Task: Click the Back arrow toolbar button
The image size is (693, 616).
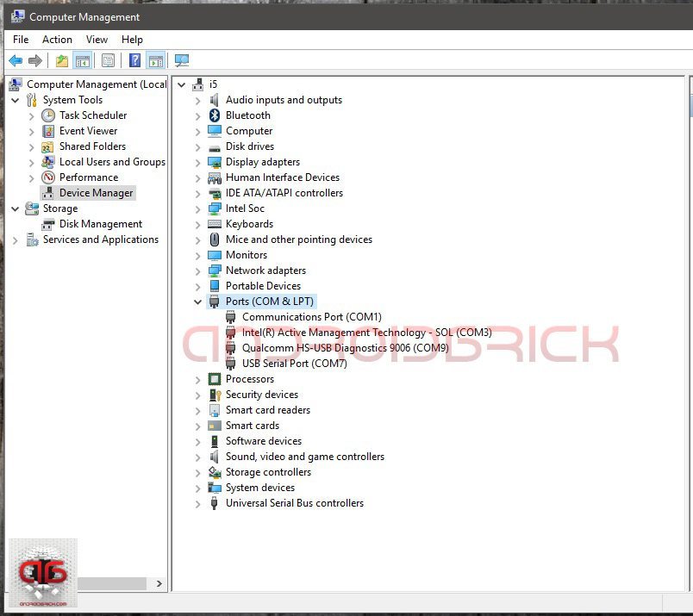Action: (16, 60)
